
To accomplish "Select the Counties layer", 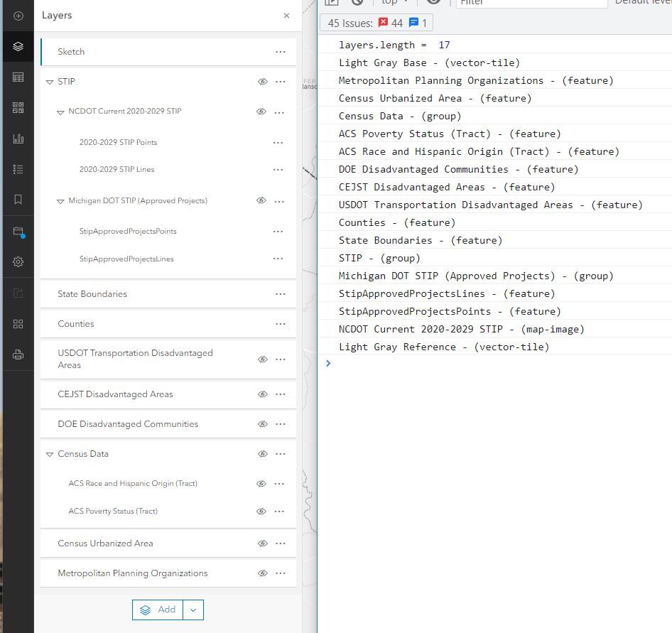I will click(x=168, y=323).
